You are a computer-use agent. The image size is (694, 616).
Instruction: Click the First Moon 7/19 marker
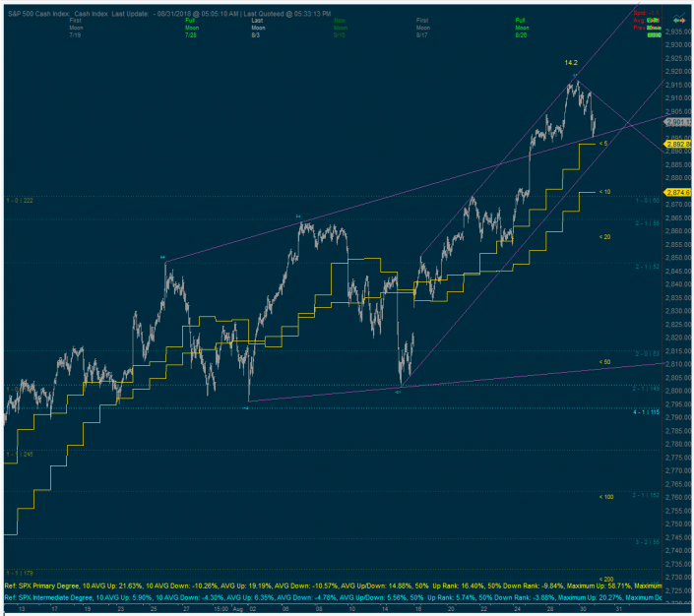pyautogui.click(x=76, y=28)
